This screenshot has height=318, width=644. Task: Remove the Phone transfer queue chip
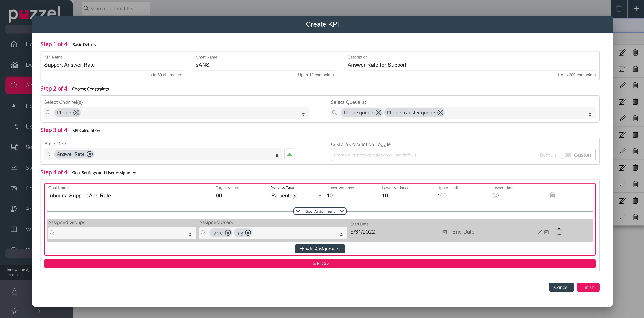(x=440, y=113)
